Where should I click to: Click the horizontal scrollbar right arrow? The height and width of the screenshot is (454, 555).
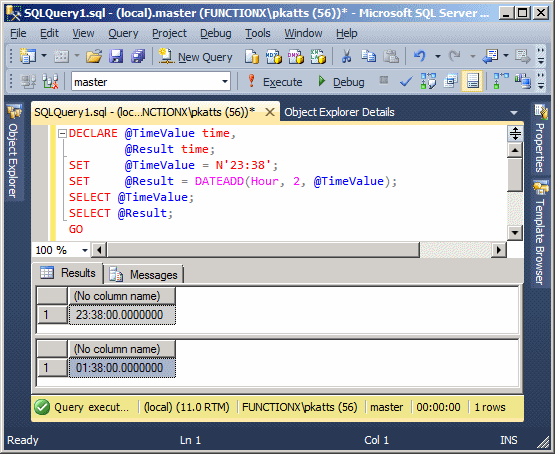coord(499,250)
